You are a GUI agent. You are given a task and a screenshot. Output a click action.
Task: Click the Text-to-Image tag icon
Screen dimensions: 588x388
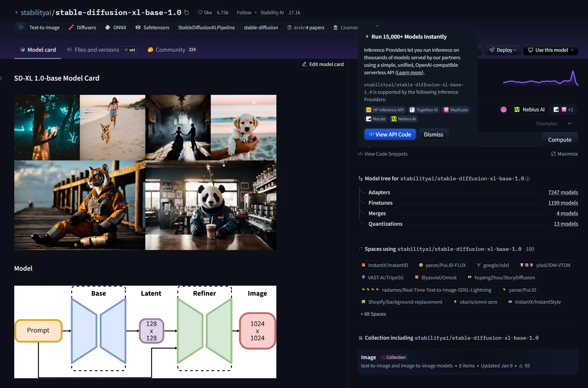tap(21, 27)
